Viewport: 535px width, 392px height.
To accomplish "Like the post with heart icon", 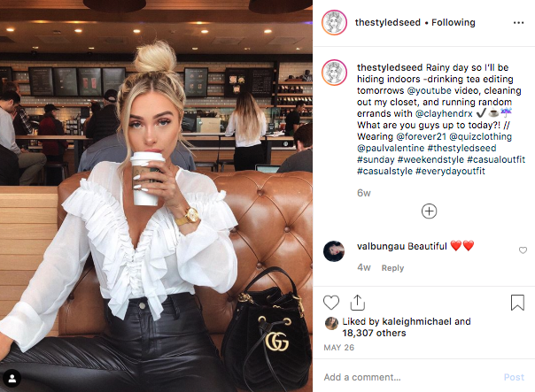I will tap(331, 303).
